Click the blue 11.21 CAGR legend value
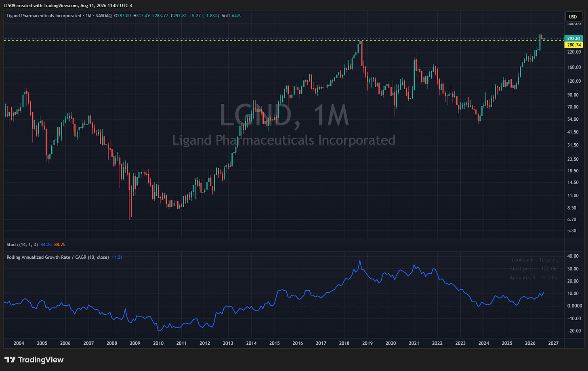588x371 pixels. pyautogui.click(x=117, y=257)
